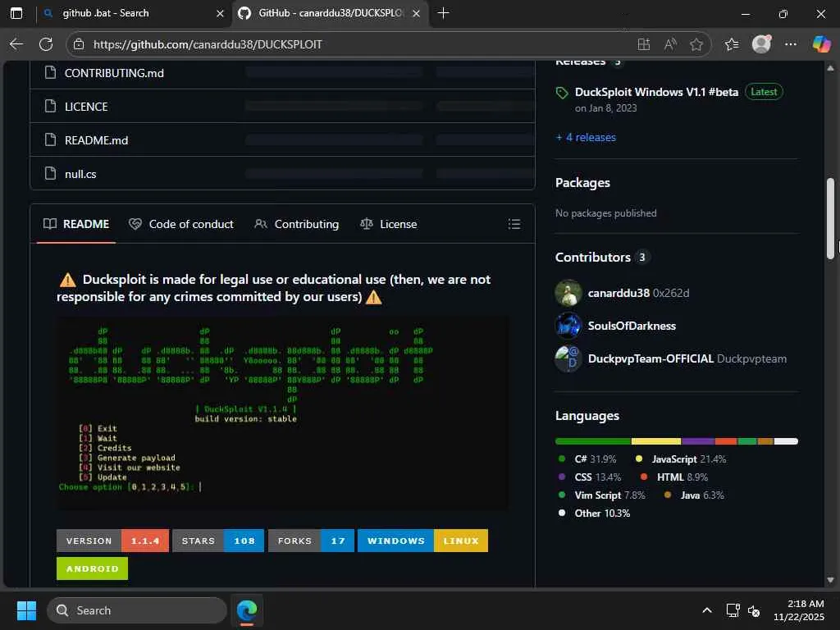
Task: Switch to the github .bat Search tab
Action: 134,13
